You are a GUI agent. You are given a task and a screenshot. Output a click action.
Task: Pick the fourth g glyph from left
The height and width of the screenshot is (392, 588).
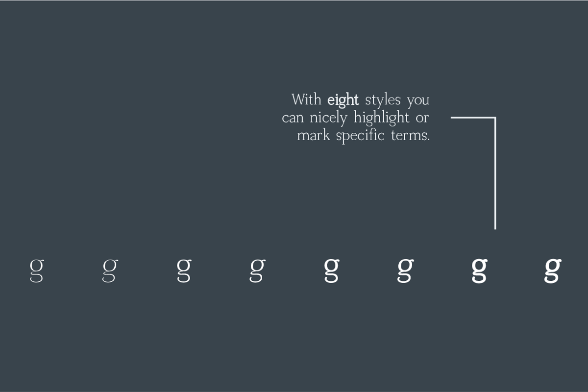[x=257, y=269]
